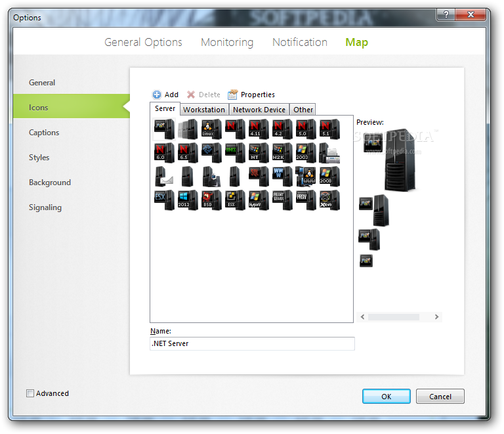Click the Add icon button

[165, 95]
